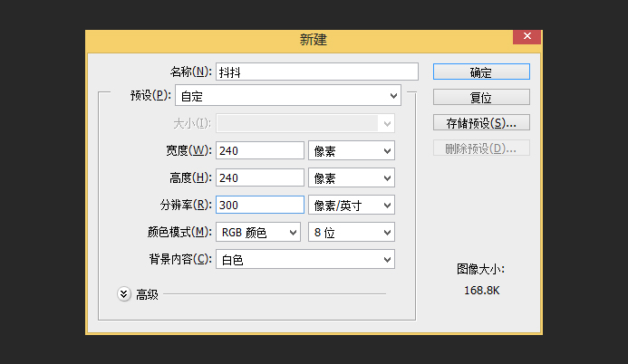Open 存储预设(S)... save preset dialog

[481, 123]
